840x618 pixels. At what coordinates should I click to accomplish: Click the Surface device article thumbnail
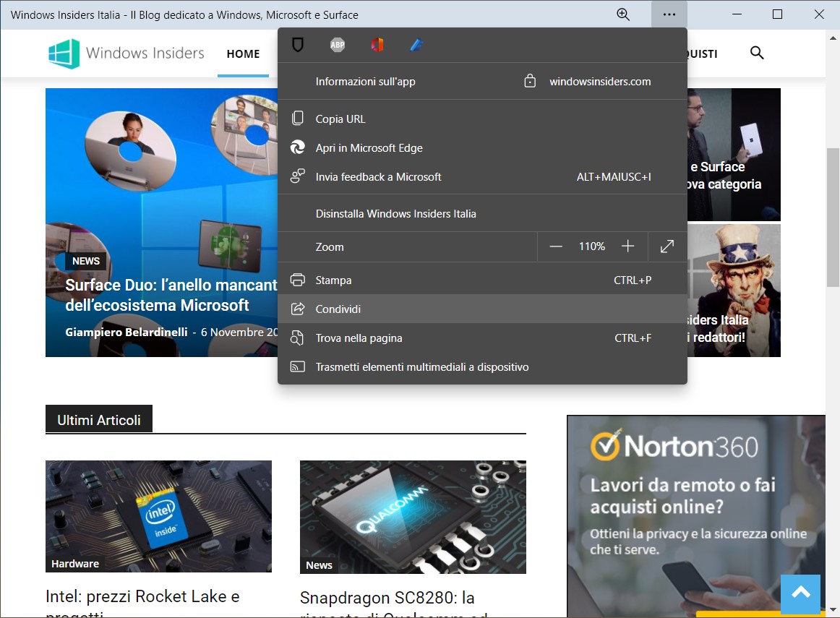734,154
